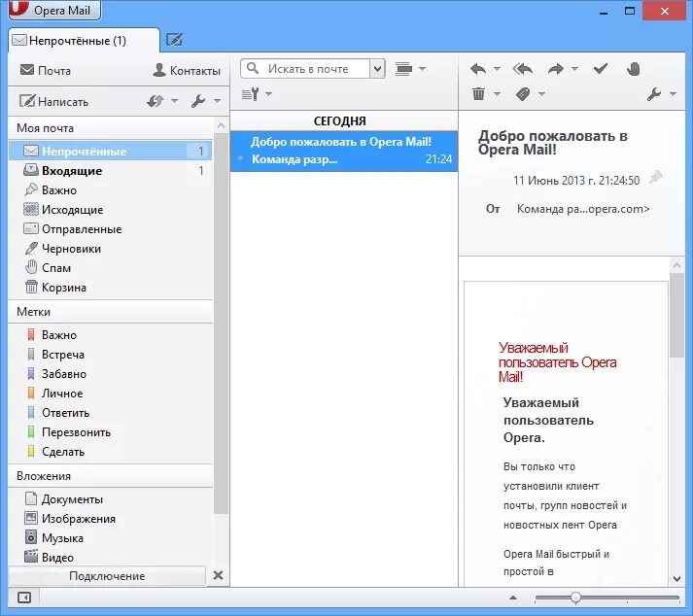693x616 pixels.
Task: Expand the check/send mail dropdown arrow
Action: (174, 101)
